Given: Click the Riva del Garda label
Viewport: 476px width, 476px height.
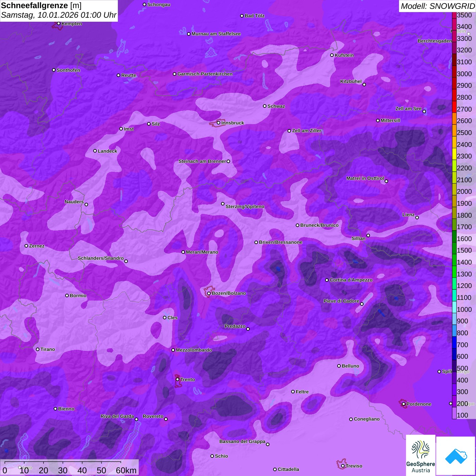Looking at the screenshot, I should click(117, 416).
